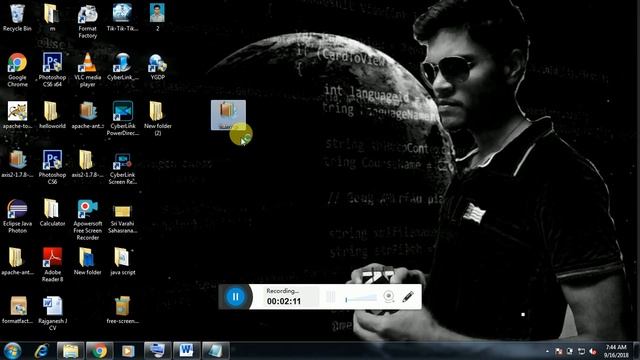The width and height of the screenshot is (640, 360).
Task: Open Internet Explorer from taskbar
Action: pyautogui.click(x=41, y=351)
